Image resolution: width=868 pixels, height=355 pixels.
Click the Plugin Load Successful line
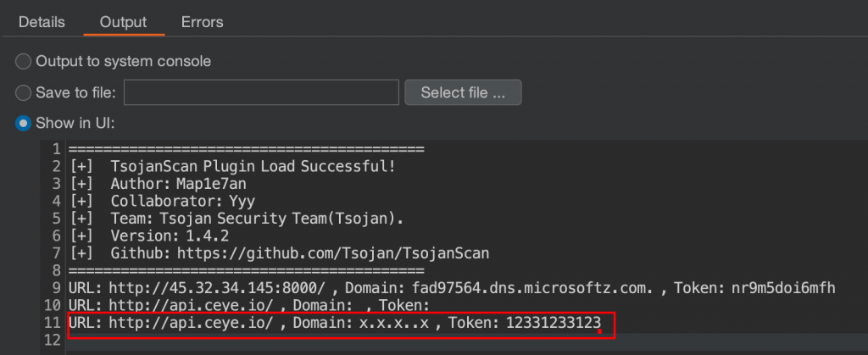click(253, 166)
